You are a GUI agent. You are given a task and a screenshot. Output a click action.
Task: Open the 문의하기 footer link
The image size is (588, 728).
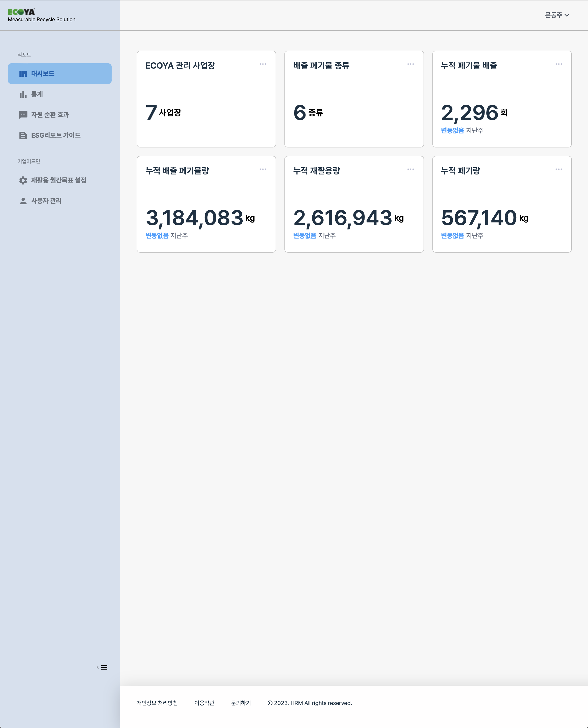241,703
